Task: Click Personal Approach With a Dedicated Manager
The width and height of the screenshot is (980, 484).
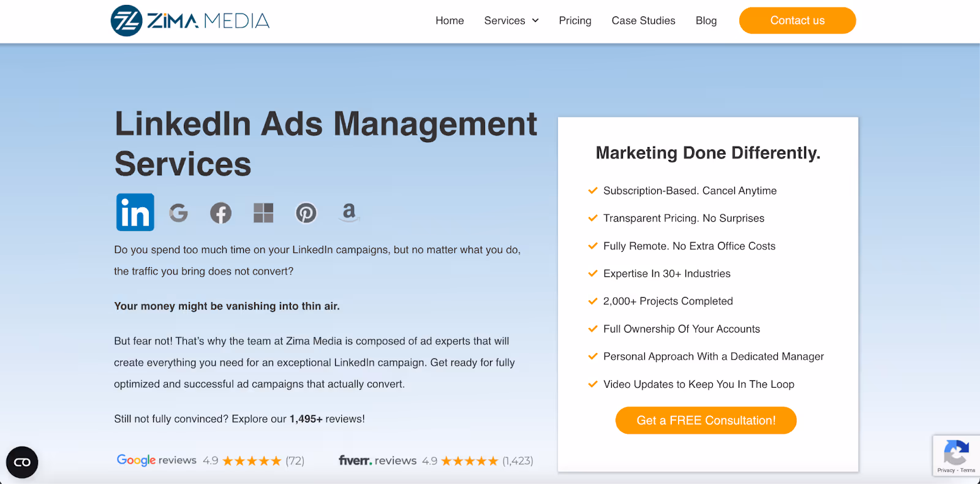Action: coord(714,357)
